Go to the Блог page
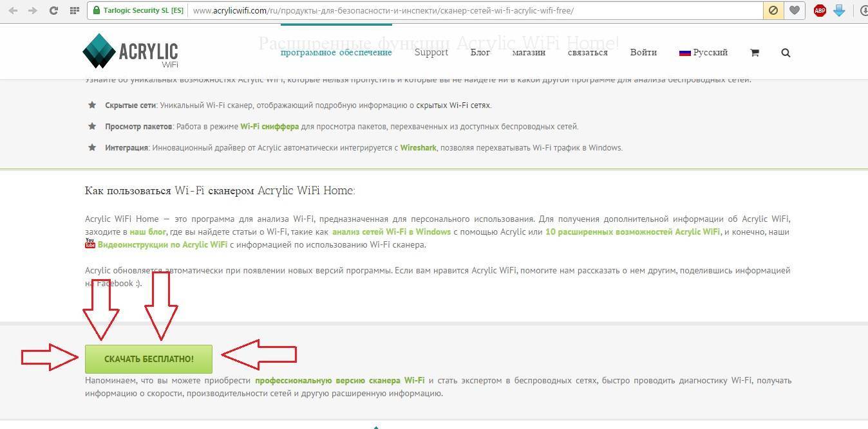 480,53
